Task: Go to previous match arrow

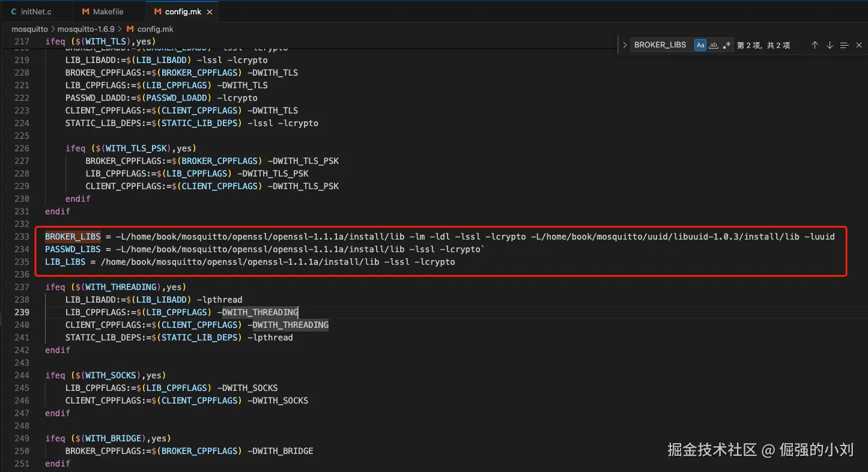Action: [x=815, y=45]
